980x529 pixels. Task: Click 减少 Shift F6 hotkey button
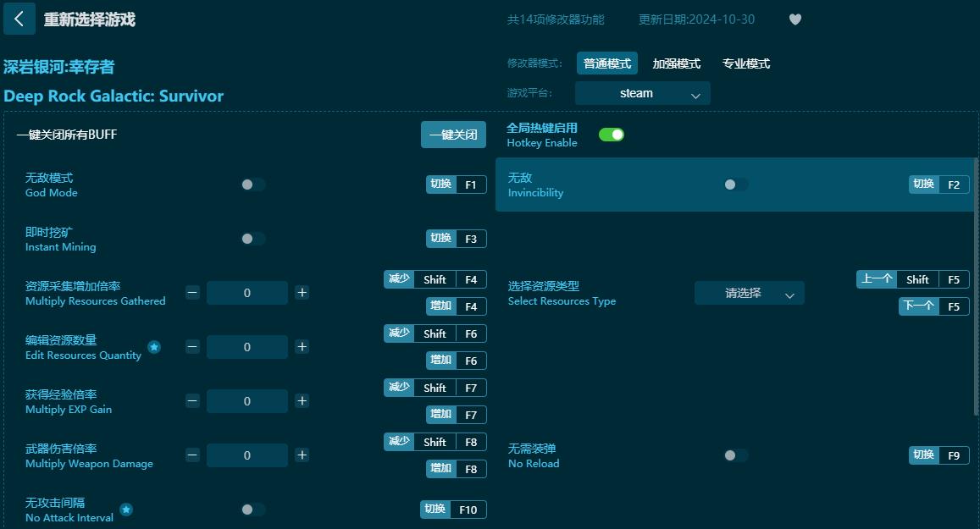point(435,333)
